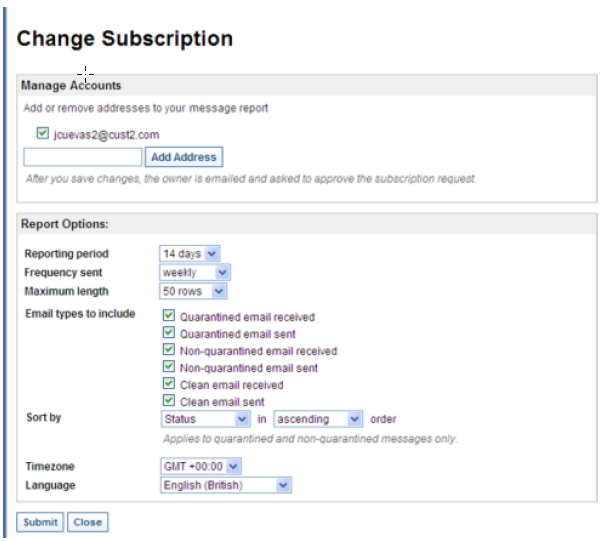Click the new address text field
The height and width of the screenshot is (541, 606).
(x=83, y=157)
